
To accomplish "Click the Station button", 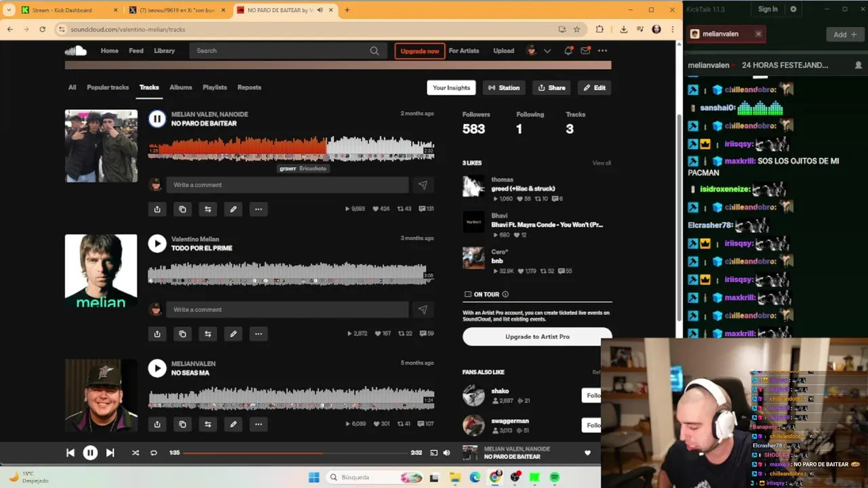I will click(x=505, y=87).
